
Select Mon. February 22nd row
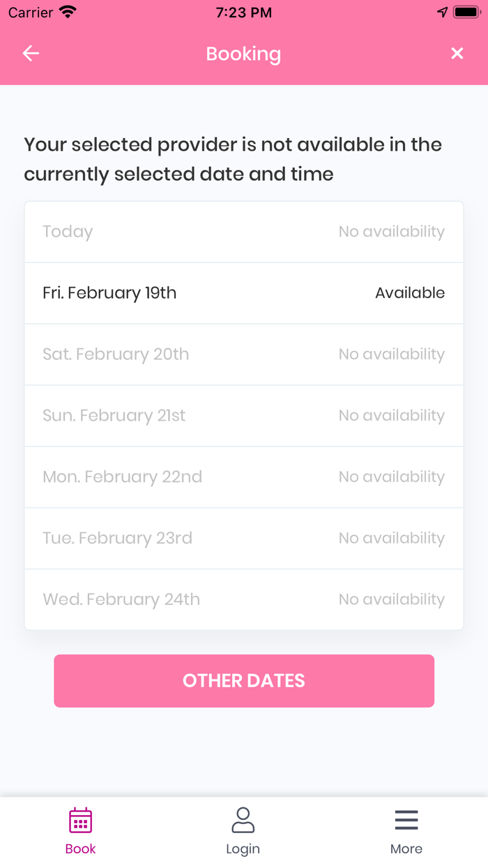[244, 477]
